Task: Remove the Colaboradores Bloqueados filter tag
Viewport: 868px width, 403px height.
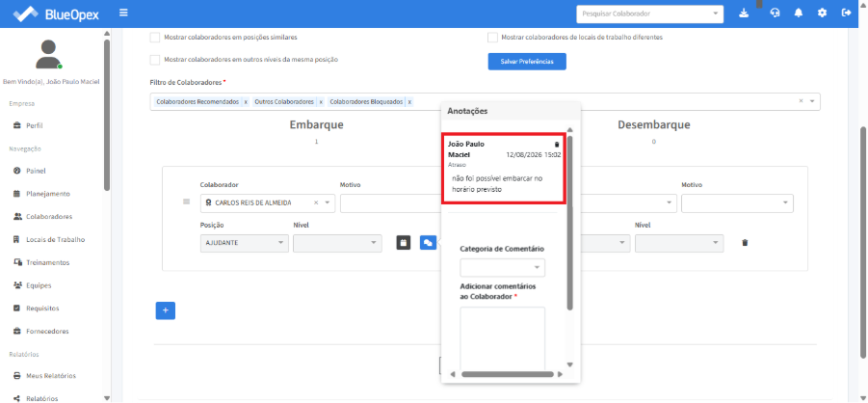Action: click(409, 102)
